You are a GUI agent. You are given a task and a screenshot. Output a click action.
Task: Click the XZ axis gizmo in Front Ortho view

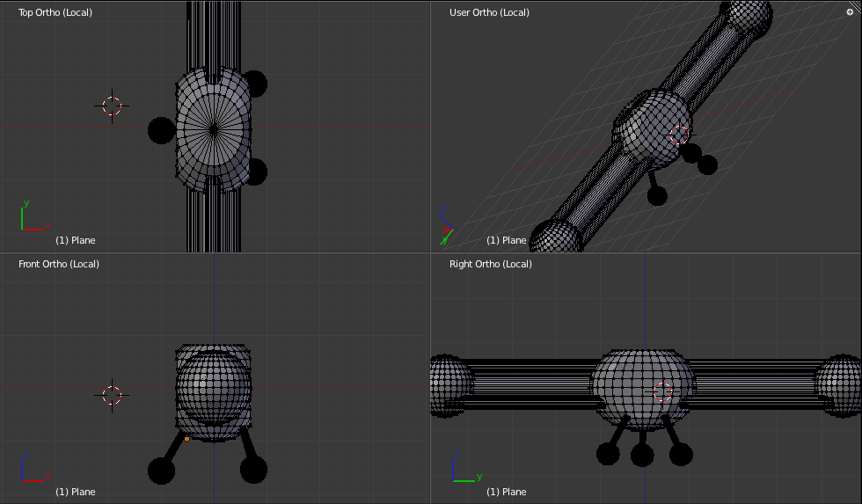coord(32,470)
